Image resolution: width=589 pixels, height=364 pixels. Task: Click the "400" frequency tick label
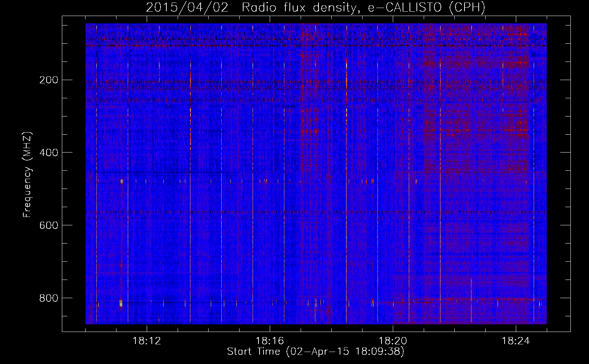click(x=49, y=152)
